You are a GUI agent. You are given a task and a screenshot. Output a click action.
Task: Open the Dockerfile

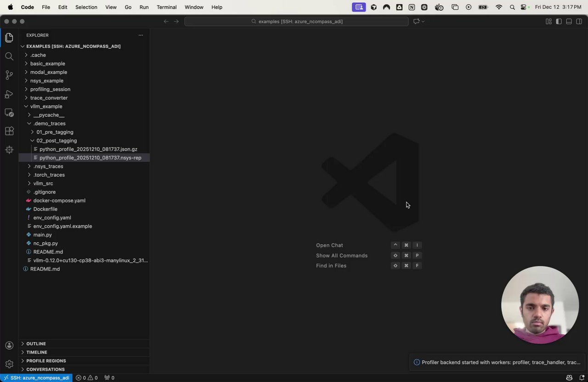tap(84, 209)
